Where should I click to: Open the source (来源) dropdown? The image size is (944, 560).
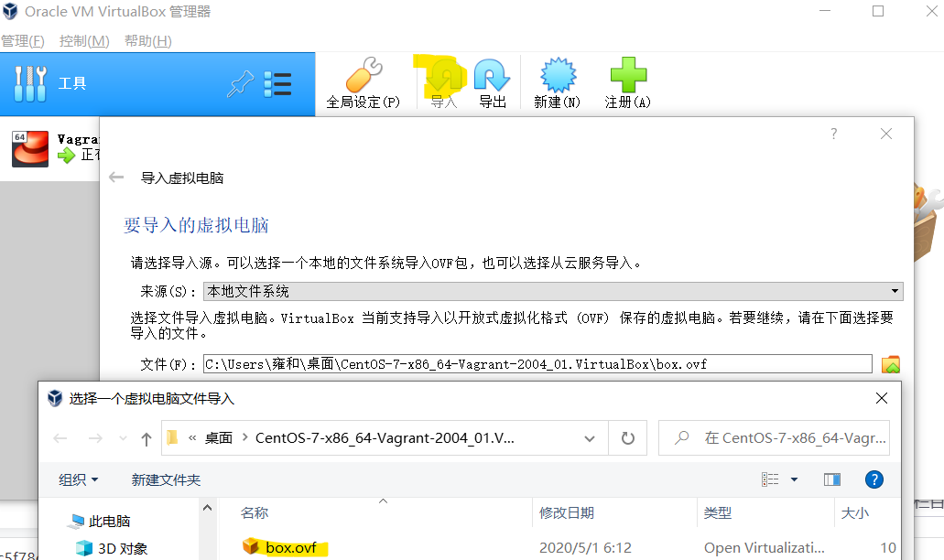(x=553, y=291)
